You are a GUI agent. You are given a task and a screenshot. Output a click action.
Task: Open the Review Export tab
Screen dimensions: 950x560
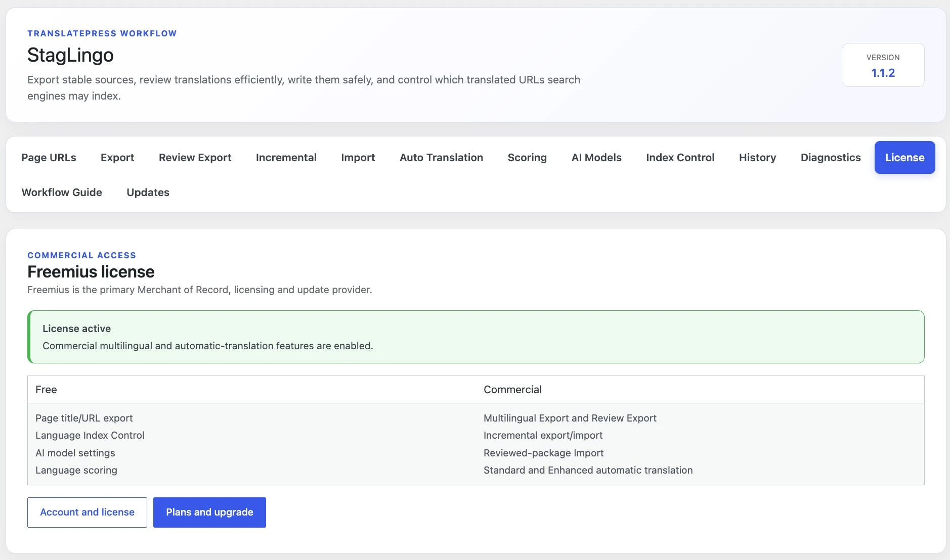195,158
